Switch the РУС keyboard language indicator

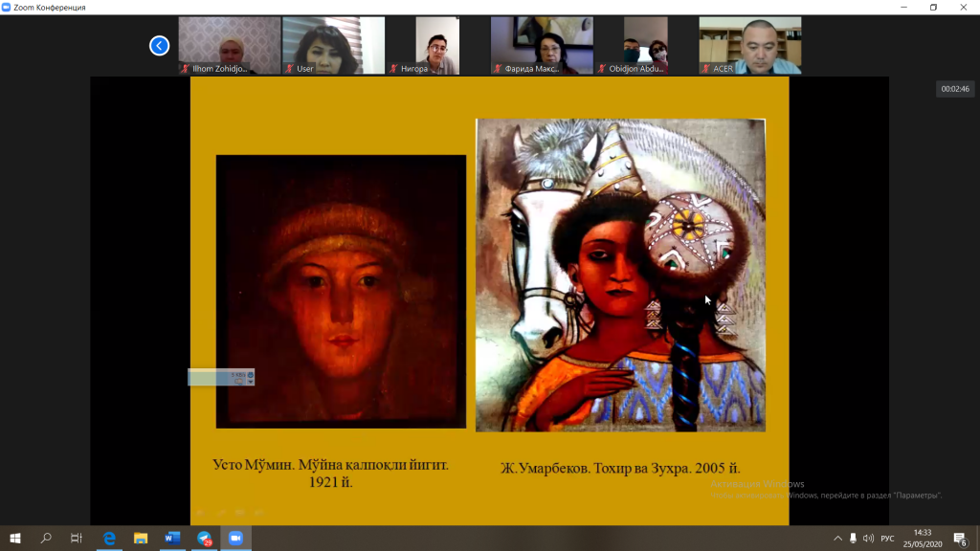click(888, 539)
